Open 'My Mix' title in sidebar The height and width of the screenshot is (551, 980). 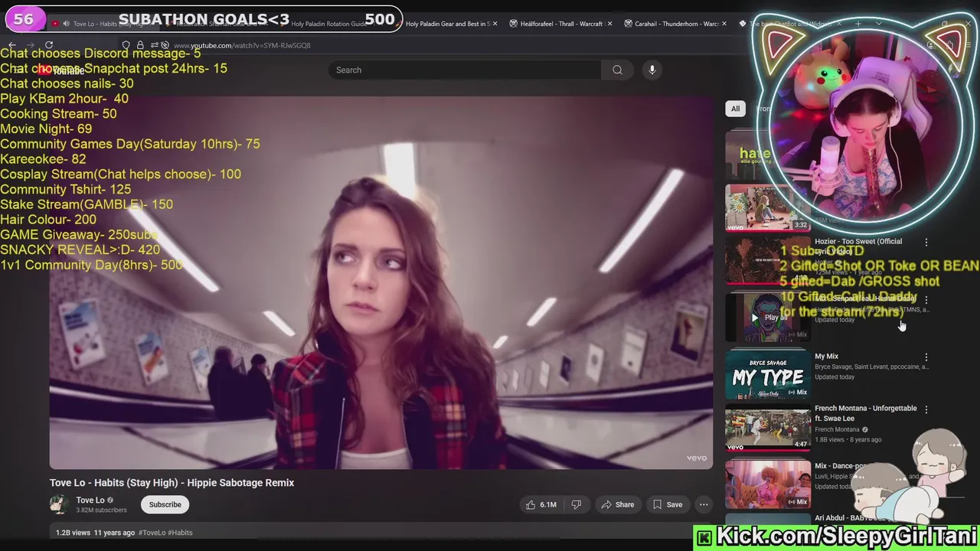(826, 356)
